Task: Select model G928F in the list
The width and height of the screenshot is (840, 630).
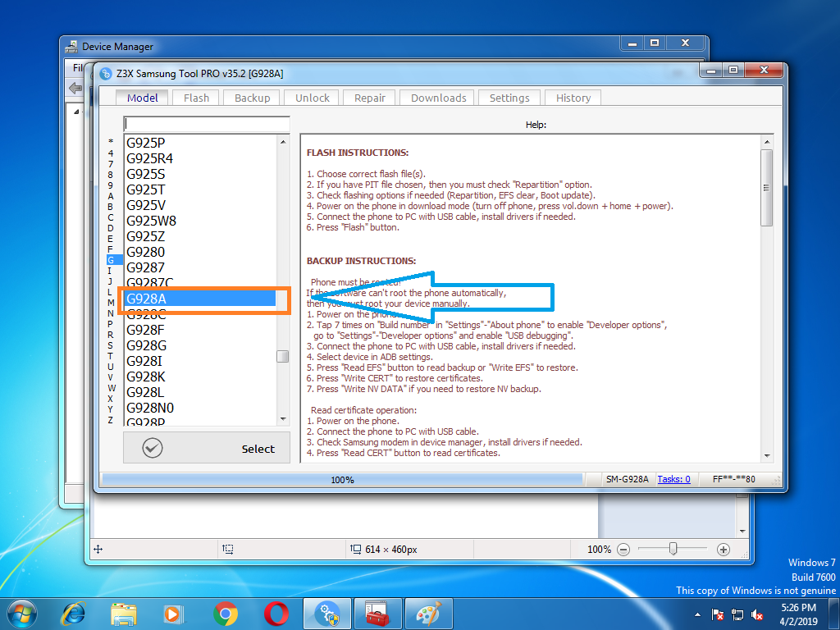Action: tap(200, 330)
